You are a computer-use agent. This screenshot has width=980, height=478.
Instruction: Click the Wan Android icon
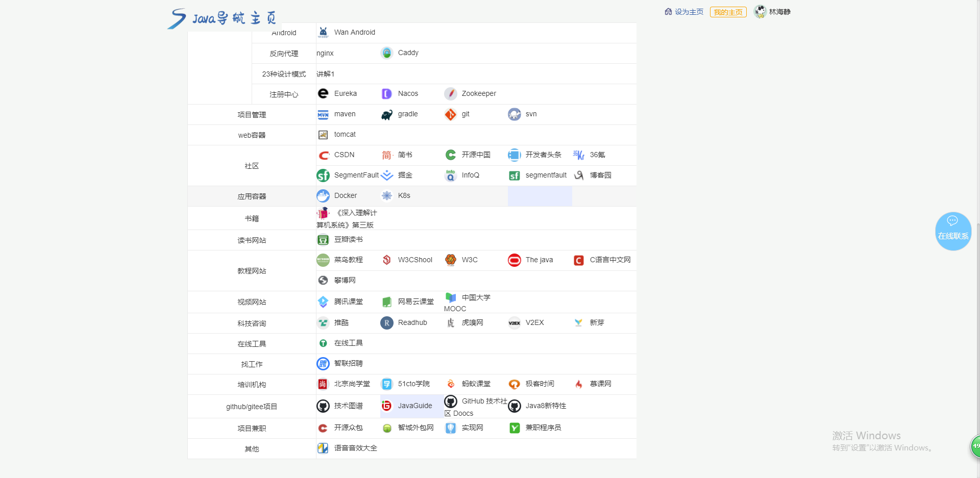(x=323, y=32)
